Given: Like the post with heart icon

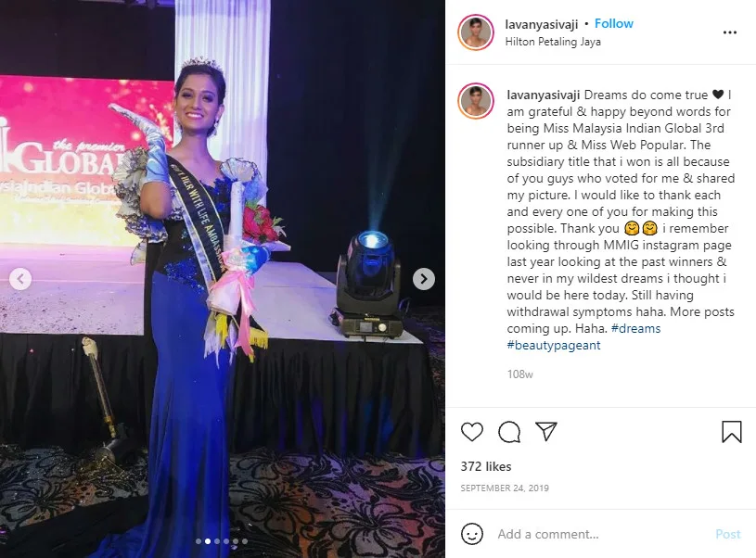Looking at the screenshot, I should coord(471,431).
